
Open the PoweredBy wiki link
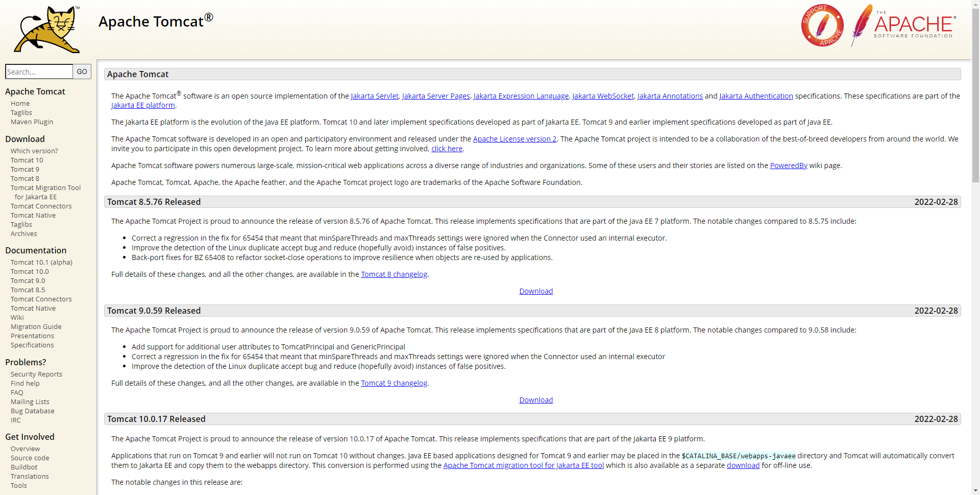coord(789,166)
